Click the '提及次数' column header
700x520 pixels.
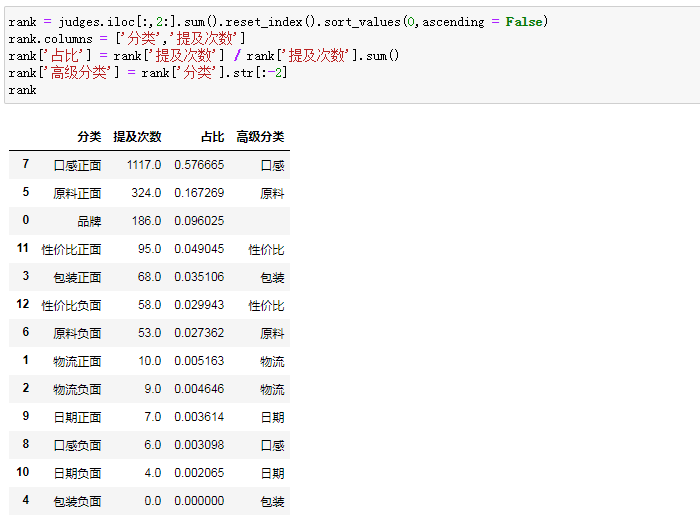click(x=137, y=137)
